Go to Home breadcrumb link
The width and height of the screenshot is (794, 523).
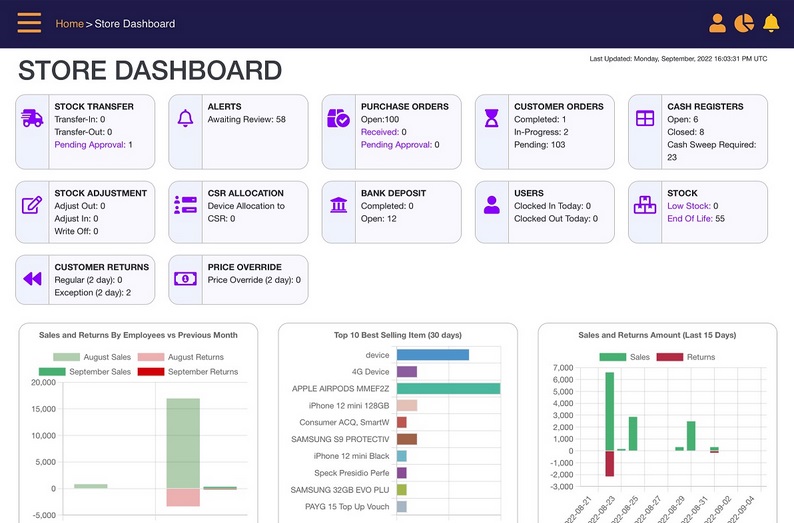[x=69, y=24]
